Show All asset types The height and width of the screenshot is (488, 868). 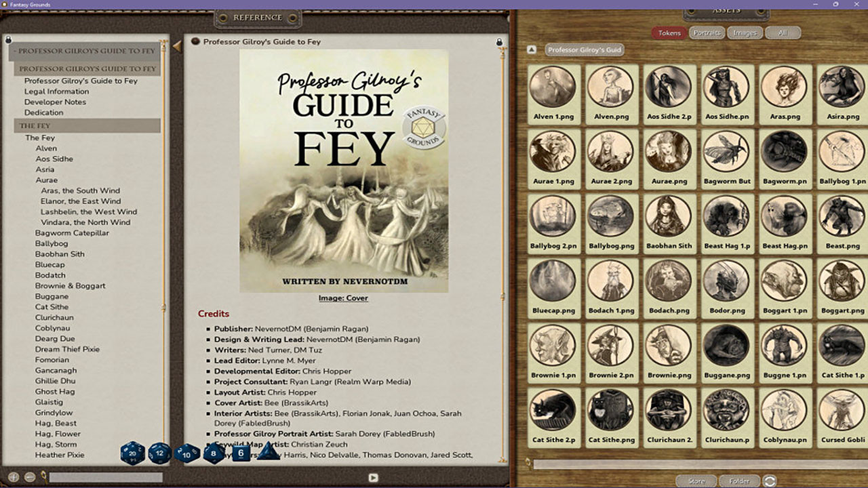[x=783, y=33]
